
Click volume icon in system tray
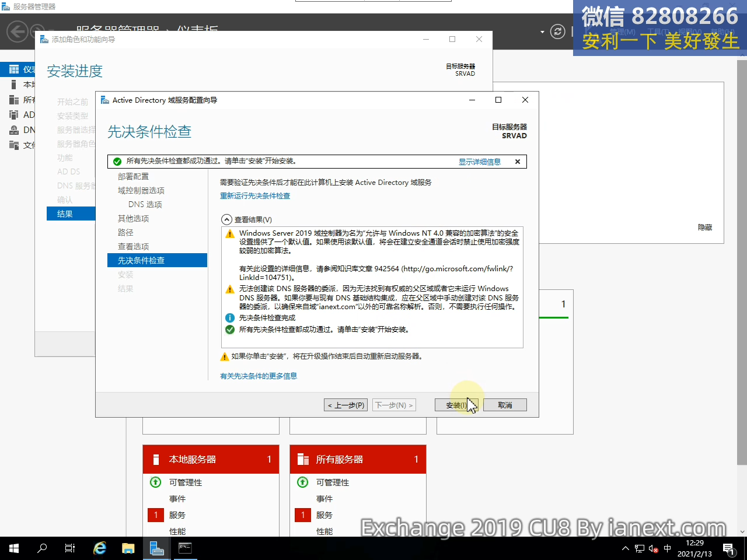point(654,548)
